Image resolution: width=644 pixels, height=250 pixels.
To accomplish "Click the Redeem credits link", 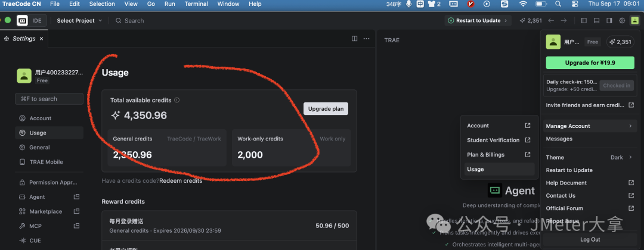I will point(181,181).
